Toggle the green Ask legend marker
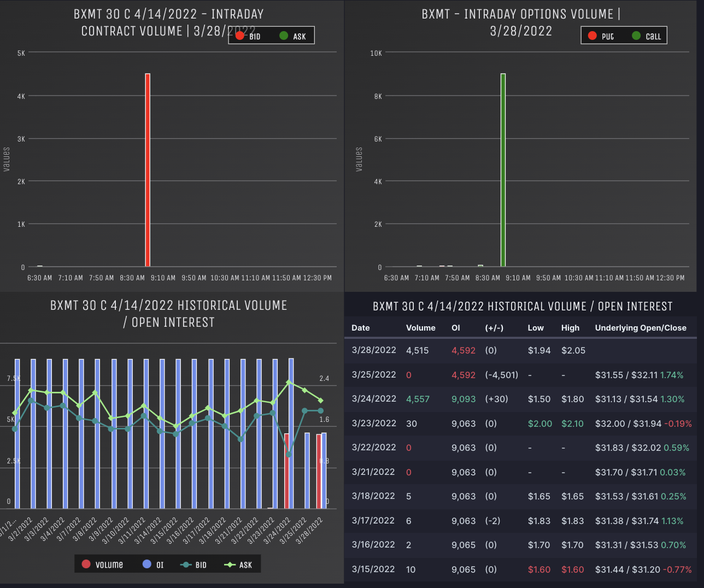 (284, 36)
